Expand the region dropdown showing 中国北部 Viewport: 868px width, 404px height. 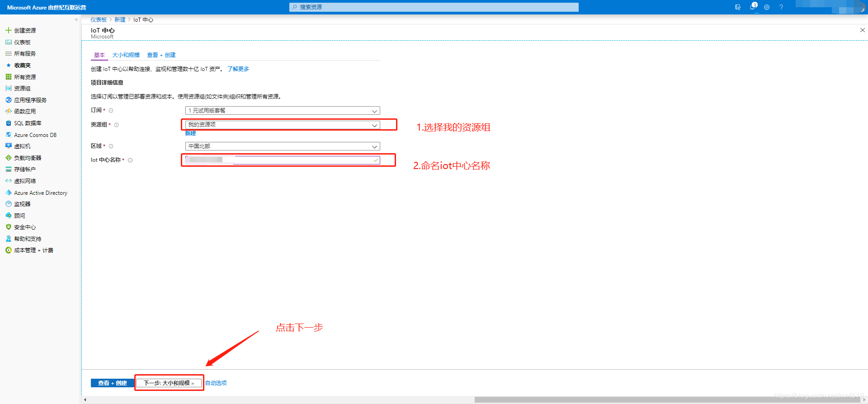[283, 146]
